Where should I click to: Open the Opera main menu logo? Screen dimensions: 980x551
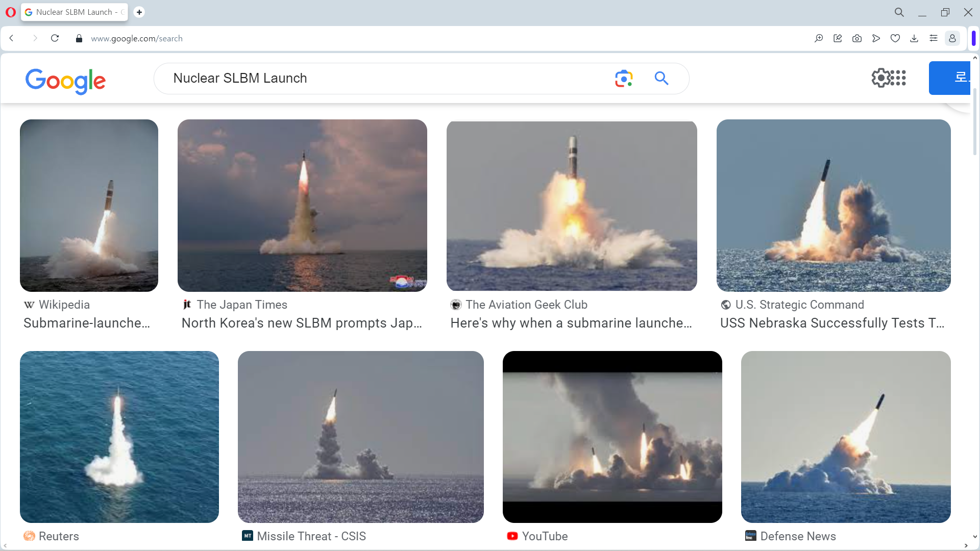click(10, 12)
